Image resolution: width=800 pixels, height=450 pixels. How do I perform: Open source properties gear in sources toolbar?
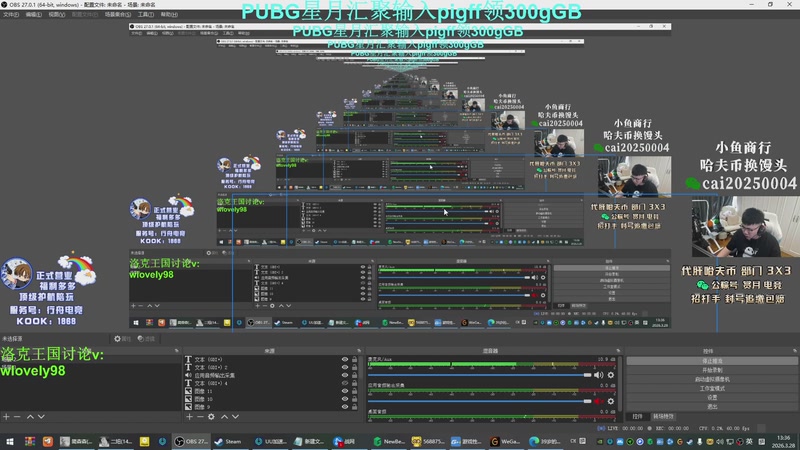coord(211,417)
